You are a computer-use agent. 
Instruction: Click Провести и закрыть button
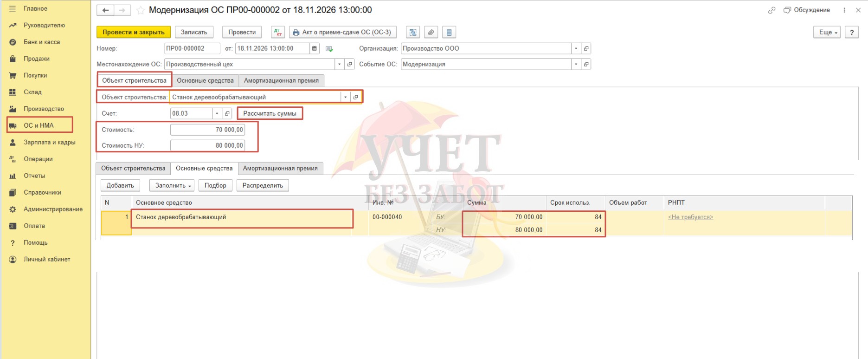(x=134, y=32)
